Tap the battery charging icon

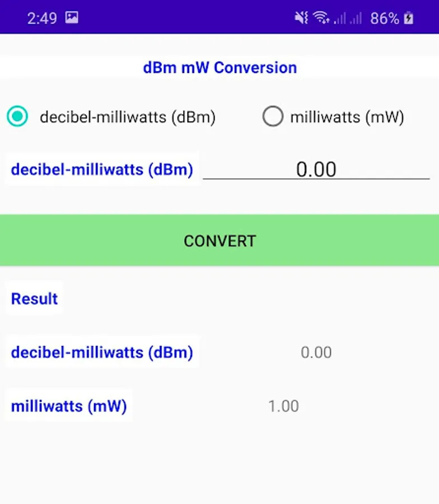[x=409, y=18]
